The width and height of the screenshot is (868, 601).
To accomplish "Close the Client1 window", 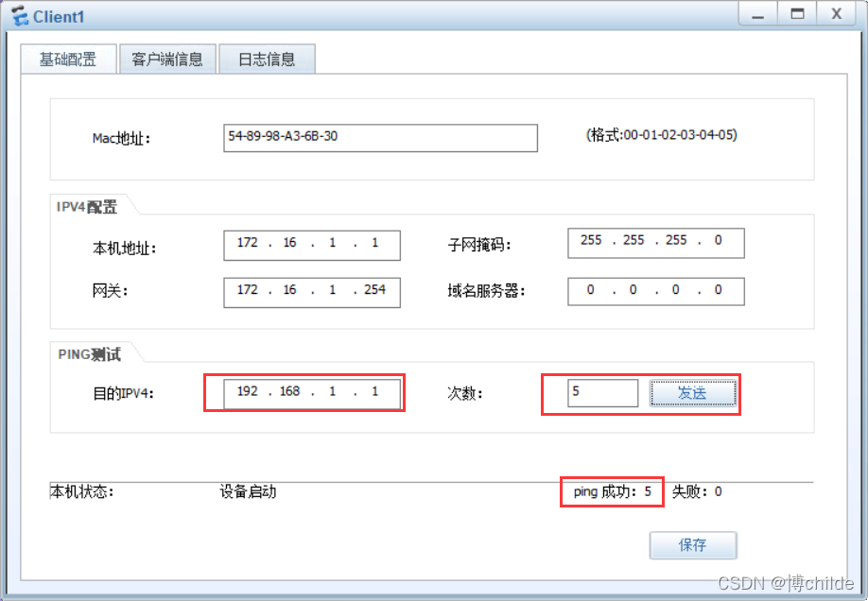I will point(837,14).
